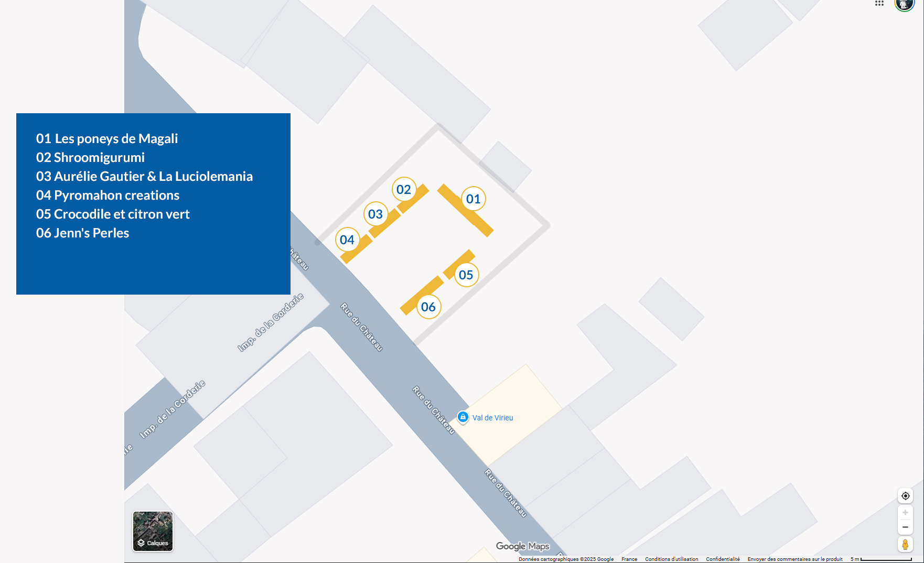Open the Google apps grid icon

tap(879, 3)
